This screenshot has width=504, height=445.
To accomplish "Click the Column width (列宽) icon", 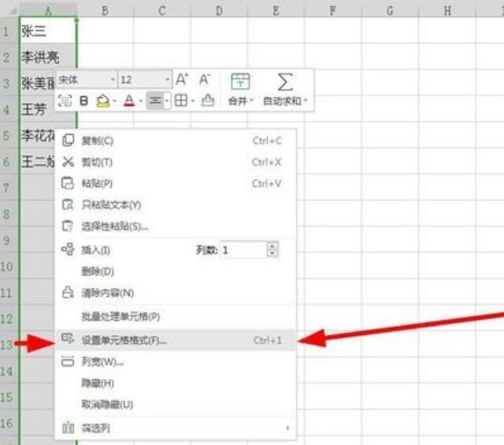I will coord(68,361).
